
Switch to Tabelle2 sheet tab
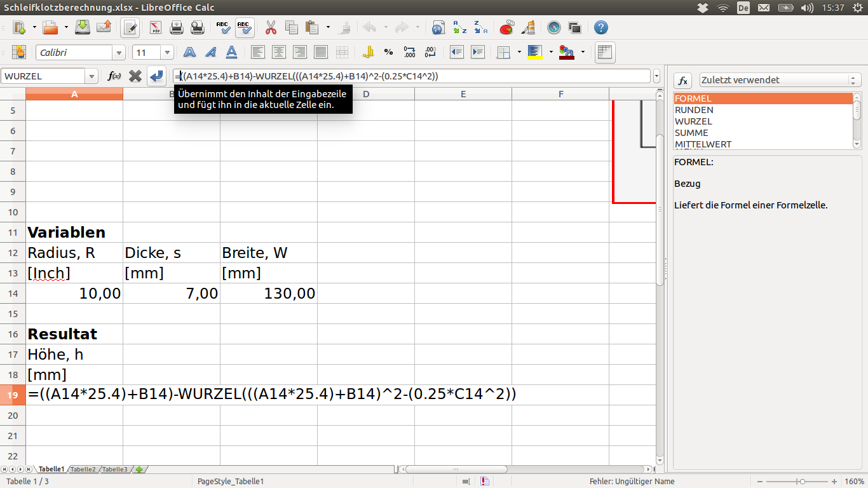pyautogui.click(x=83, y=470)
